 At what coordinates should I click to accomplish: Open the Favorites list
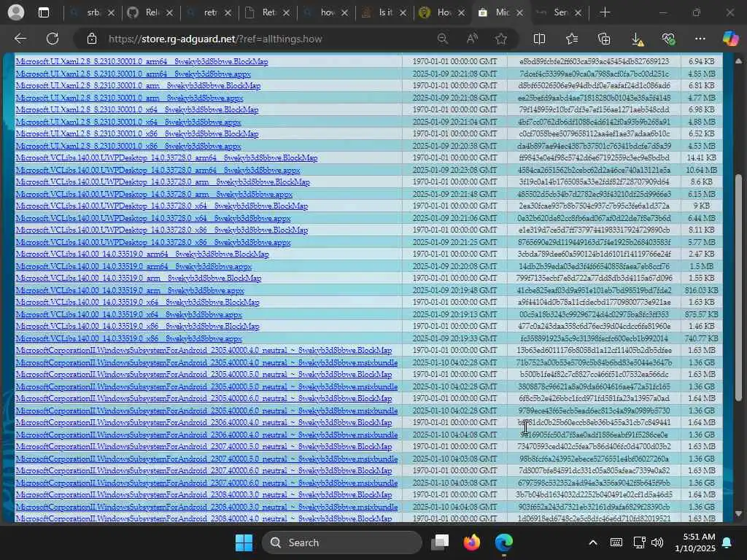(572, 39)
